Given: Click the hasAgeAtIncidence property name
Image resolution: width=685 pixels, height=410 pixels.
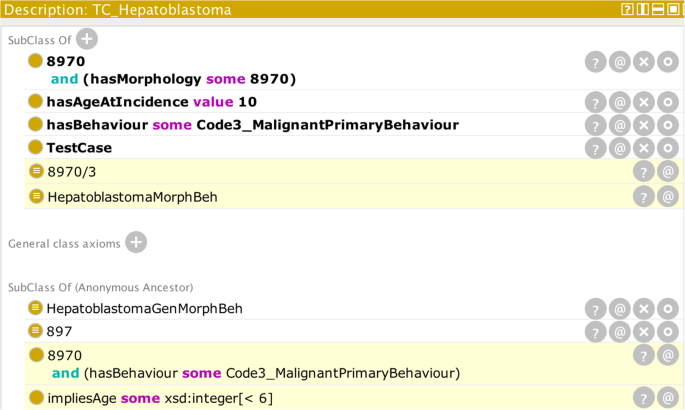Looking at the screenshot, I should (117, 102).
